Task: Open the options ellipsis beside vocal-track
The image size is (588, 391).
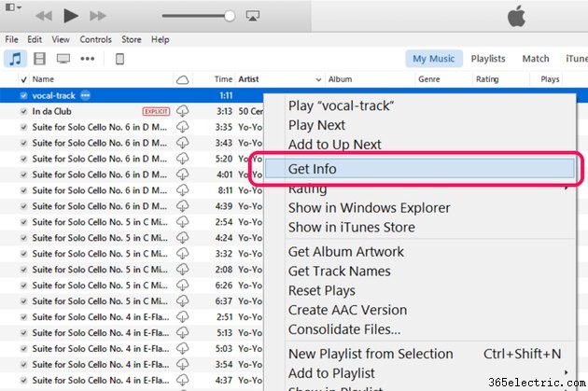Action: (86, 95)
